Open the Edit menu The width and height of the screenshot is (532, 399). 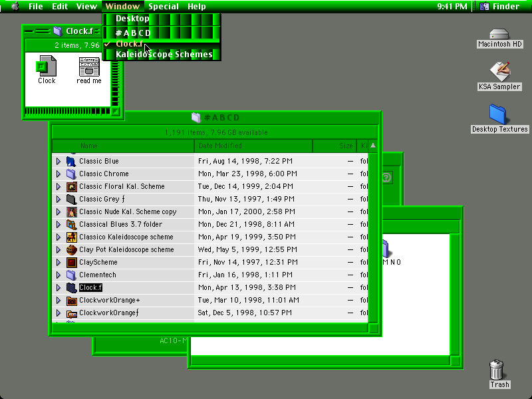click(60, 7)
